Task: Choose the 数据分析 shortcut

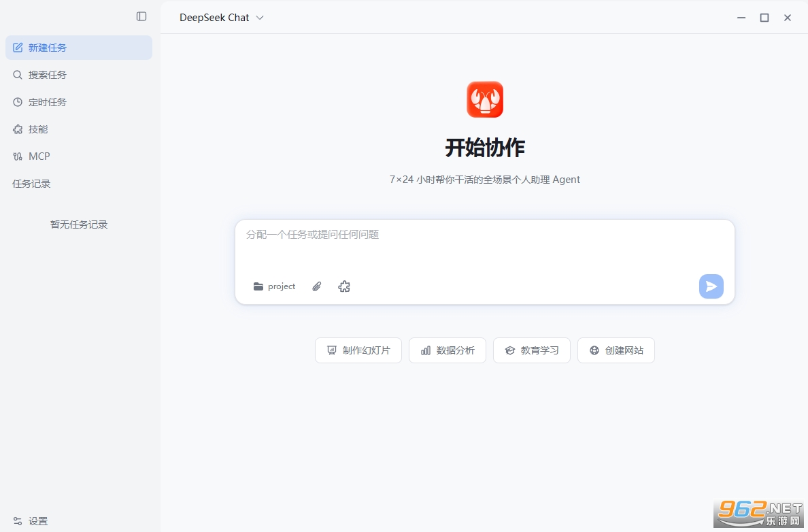Action: [x=448, y=350]
